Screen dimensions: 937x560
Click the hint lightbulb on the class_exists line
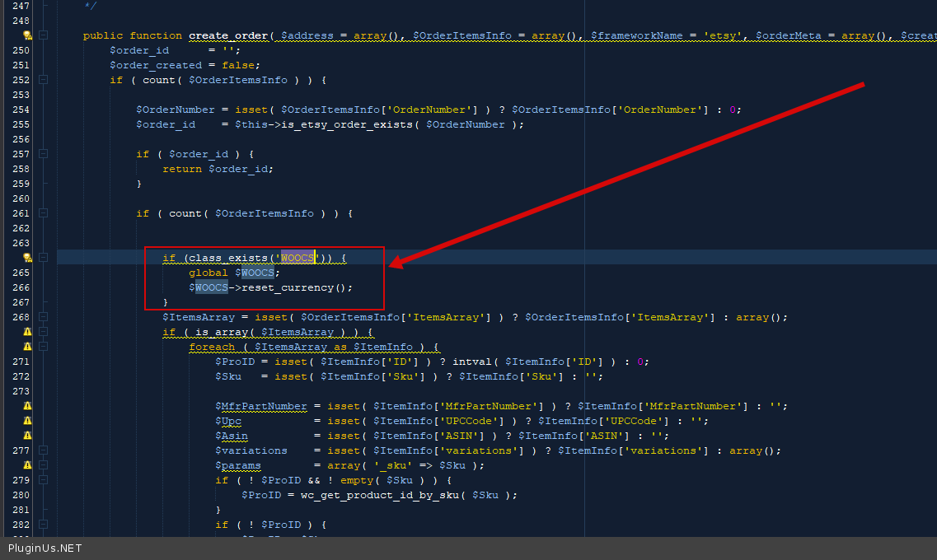27,258
